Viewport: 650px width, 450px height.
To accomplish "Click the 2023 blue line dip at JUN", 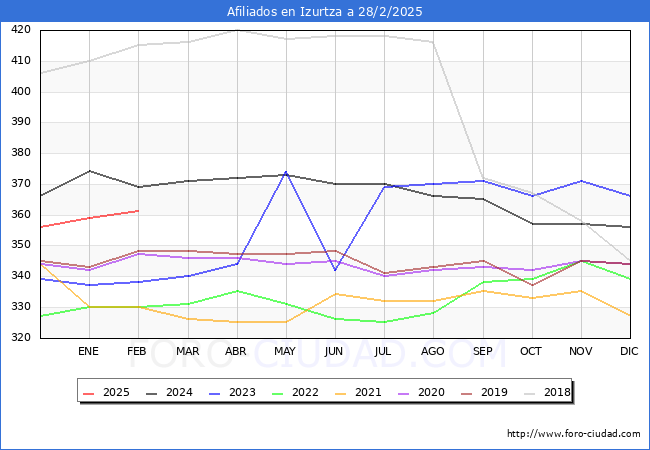I will [x=335, y=270].
